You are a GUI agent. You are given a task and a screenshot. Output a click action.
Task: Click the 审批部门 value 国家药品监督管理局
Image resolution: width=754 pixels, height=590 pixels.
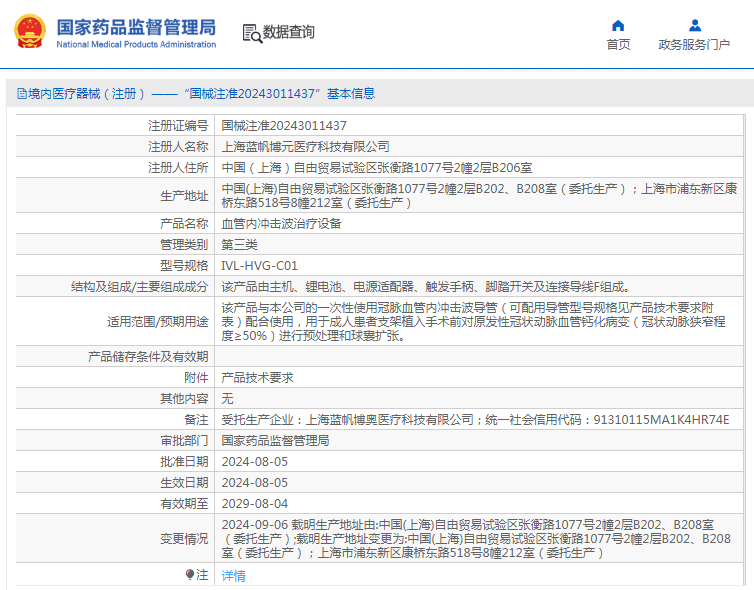click(274, 440)
